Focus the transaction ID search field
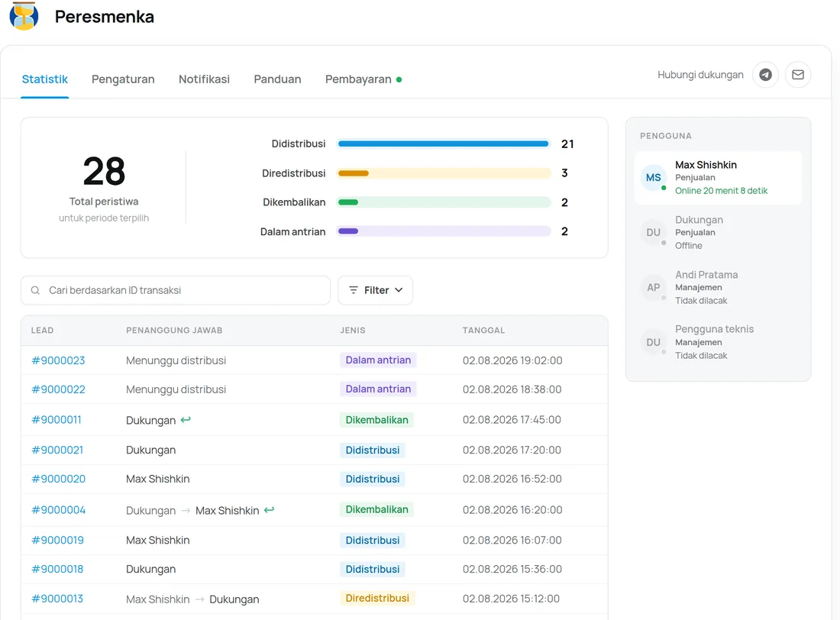Screen dimensions: 840x620 click(x=175, y=290)
